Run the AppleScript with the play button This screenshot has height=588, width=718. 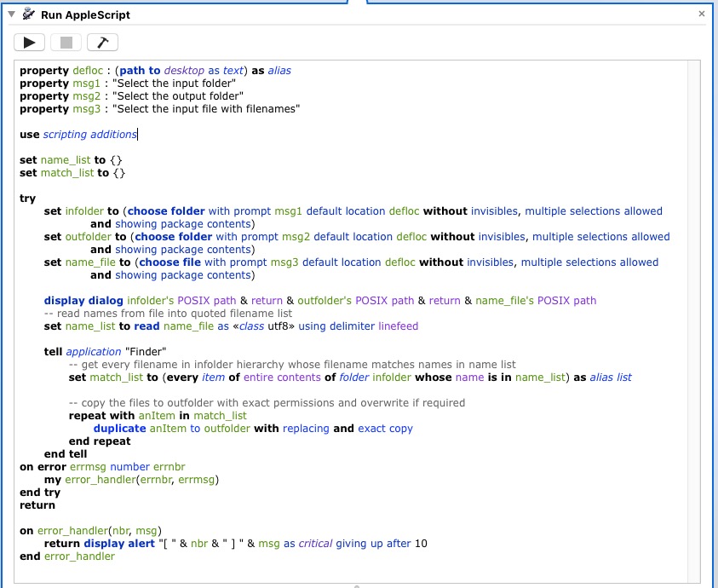click(29, 43)
